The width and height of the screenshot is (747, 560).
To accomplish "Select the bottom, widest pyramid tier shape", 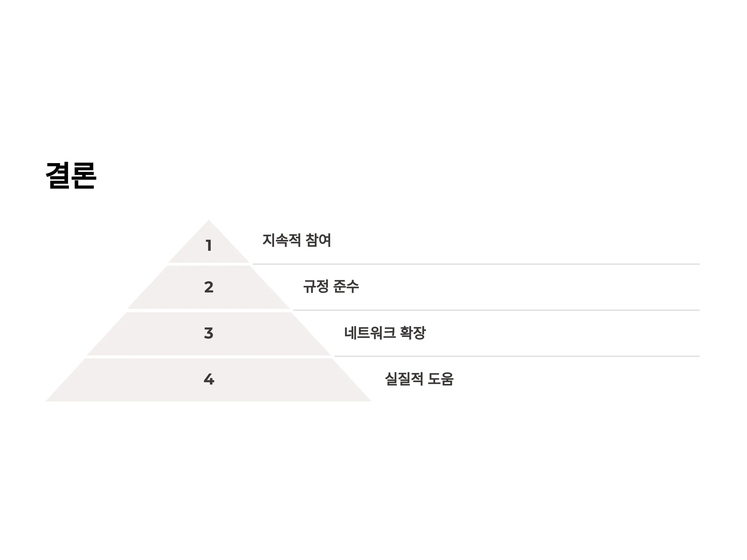I will pyautogui.click(x=209, y=380).
